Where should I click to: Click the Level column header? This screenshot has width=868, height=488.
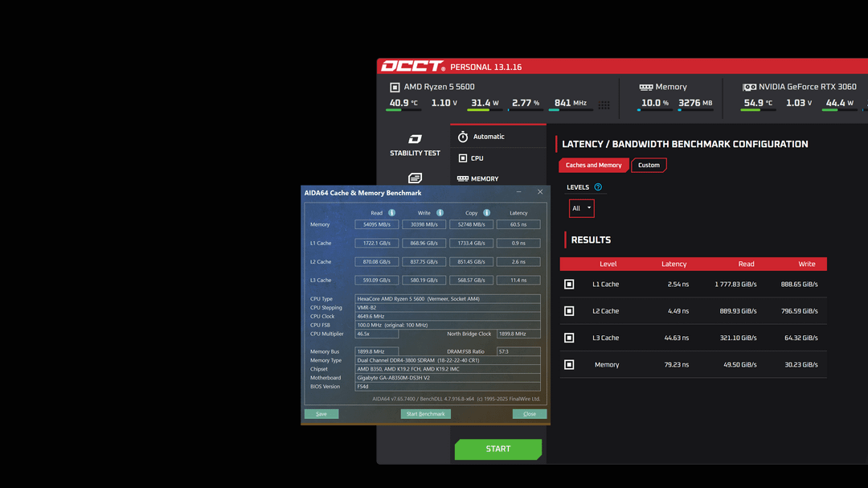(608, 265)
